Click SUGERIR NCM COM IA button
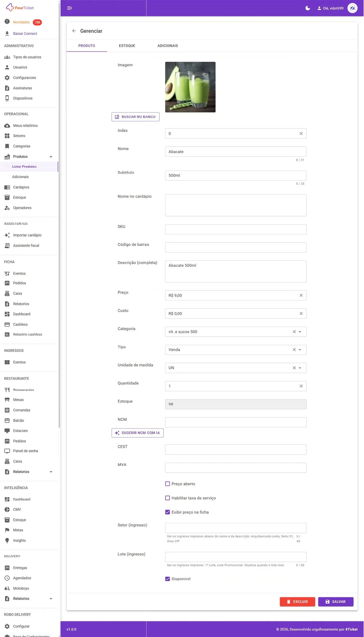Screen dimensions: 364x637 tap(138, 433)
